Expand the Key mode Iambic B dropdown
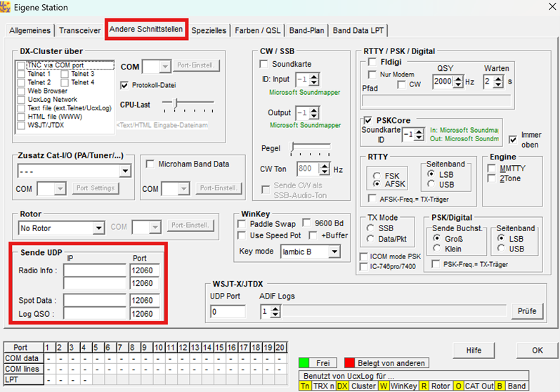 [x=334, y=251]
